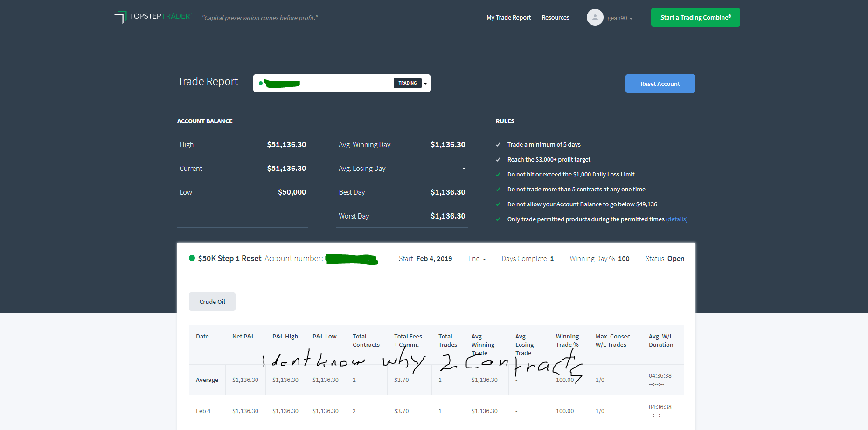Image resolution: width=868 pixels, height=430 pixels.
Task: Open the gean90 account dropdown menu
Action: pyautogui.click(x=620, y=18)
